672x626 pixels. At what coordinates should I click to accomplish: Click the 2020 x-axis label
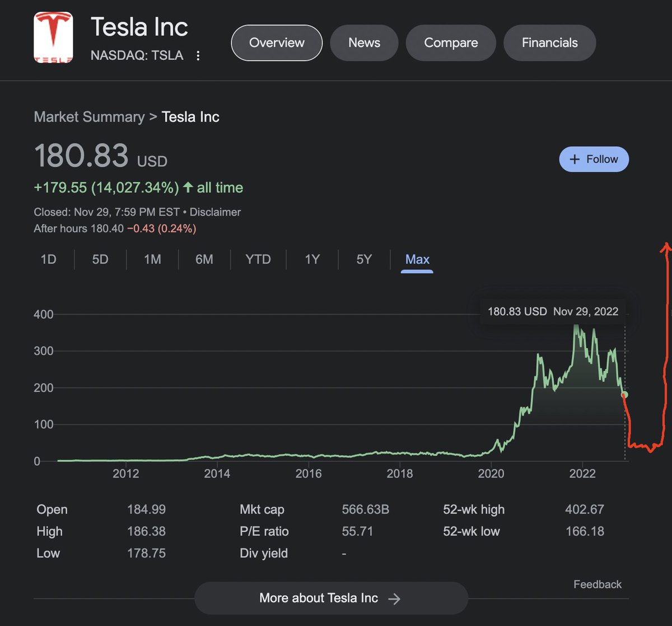[x=491, y=474]
